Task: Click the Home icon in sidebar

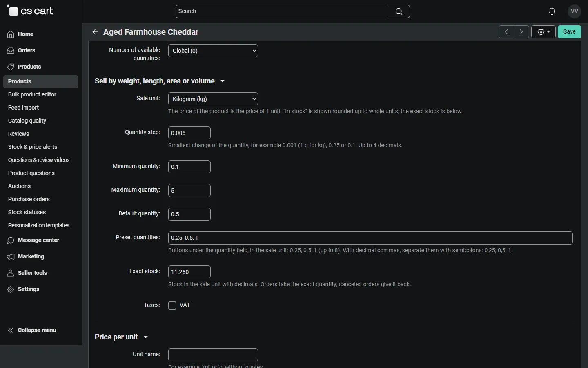Action: (11, 34)
